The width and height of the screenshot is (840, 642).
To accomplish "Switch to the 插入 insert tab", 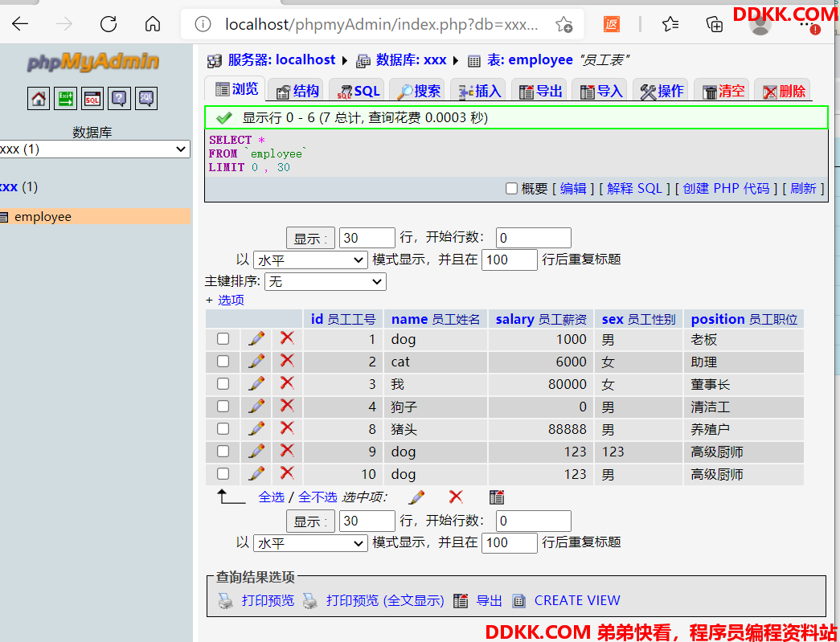I will click(x=479, y=91).
